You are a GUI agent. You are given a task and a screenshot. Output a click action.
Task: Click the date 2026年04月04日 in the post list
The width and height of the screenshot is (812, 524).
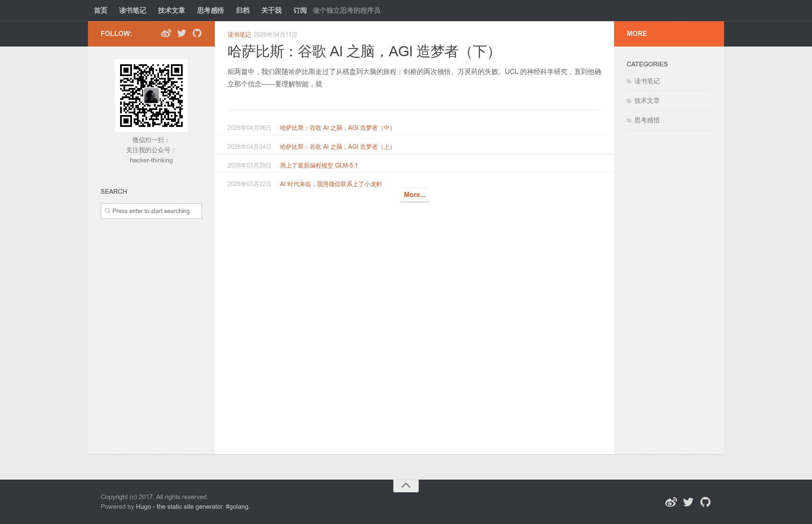[x=250, y=147]
